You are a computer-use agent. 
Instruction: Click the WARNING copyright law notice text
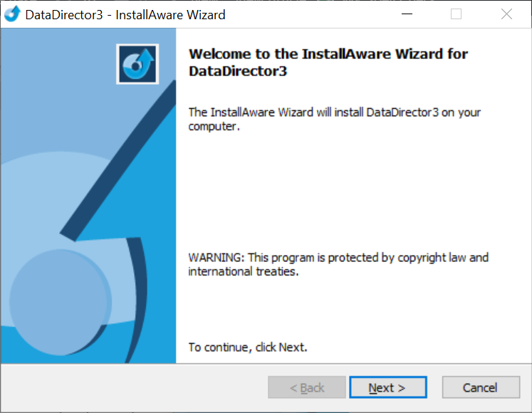(x=338, y=264)
